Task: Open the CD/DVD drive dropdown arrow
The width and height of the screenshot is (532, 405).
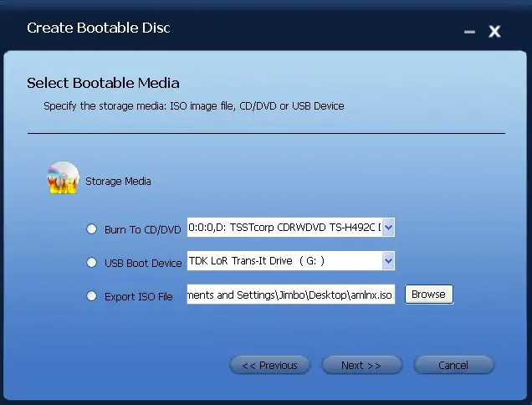Action: pyautogui.click(x=388, y=228)
